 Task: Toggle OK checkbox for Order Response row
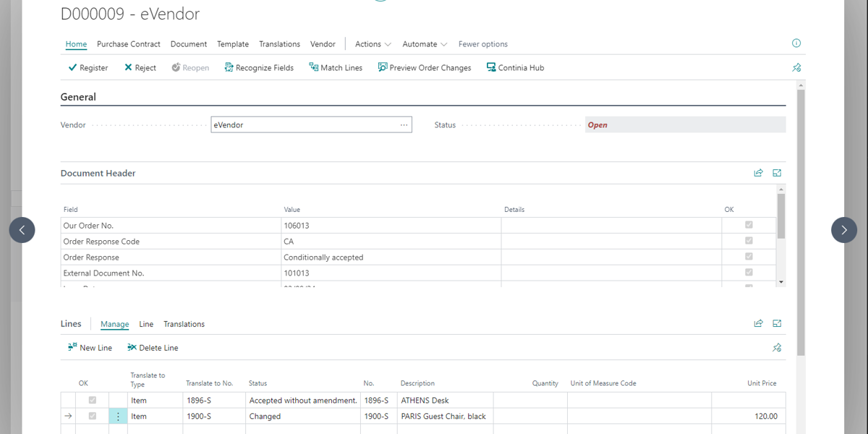point(749,257)
